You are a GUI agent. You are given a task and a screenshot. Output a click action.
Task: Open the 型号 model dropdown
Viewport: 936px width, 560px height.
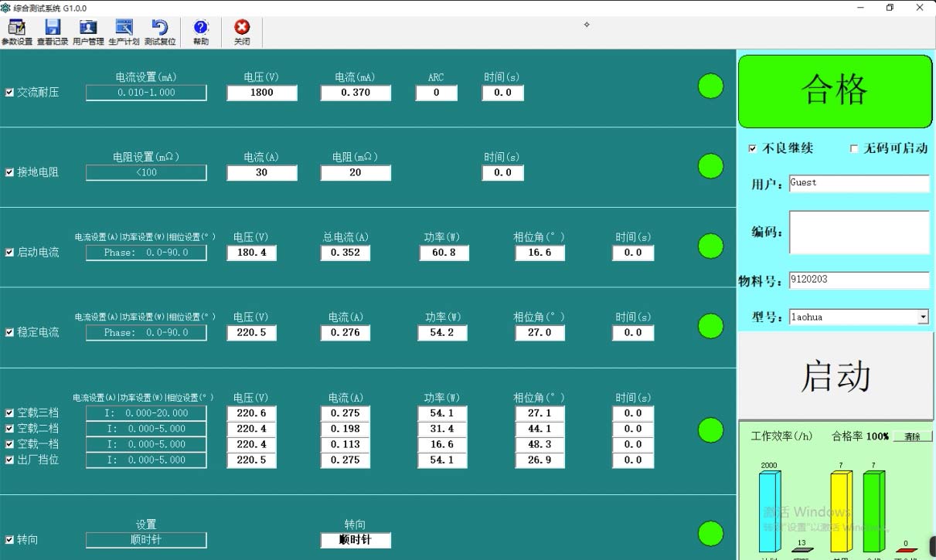[923, 317]
